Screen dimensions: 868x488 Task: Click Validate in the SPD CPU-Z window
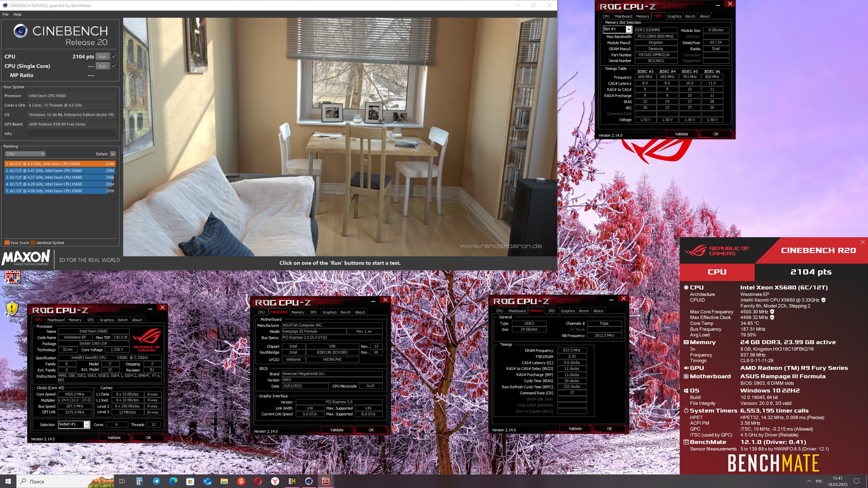click(682, 134)
